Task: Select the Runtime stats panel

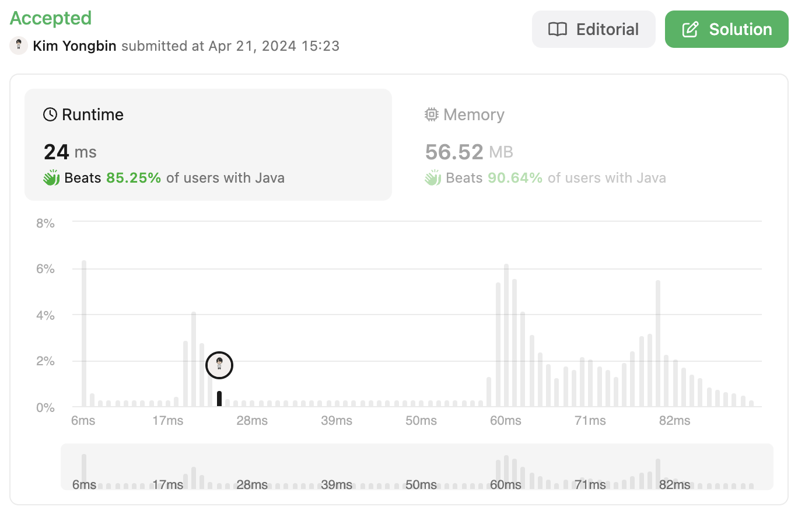Action: pyautogui.click(x=208, y=145)
